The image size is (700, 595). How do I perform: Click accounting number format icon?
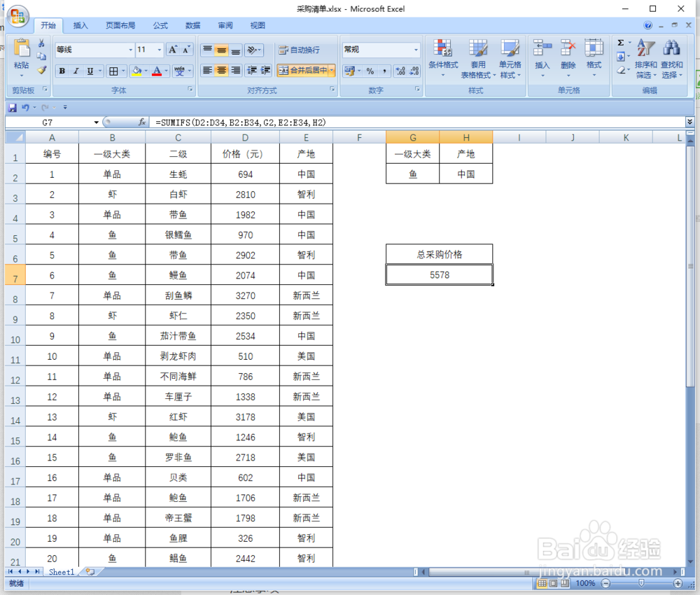point(349,71)
